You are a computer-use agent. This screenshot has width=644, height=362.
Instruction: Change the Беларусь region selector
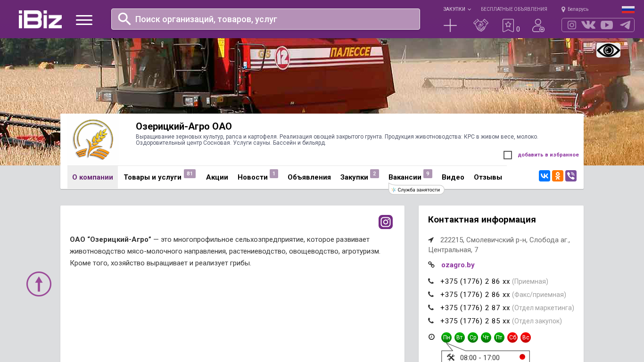[575, 9]
